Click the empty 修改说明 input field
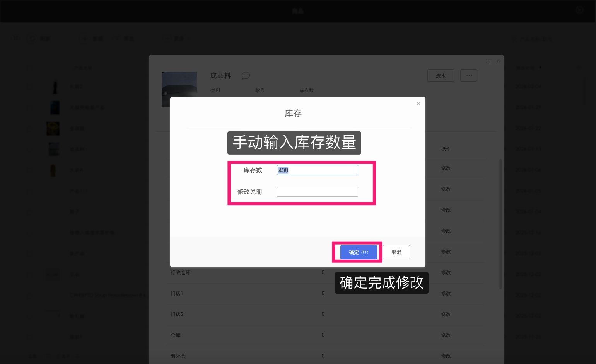The width and height of the screenshot is (596, 364). tap(317, 192)
